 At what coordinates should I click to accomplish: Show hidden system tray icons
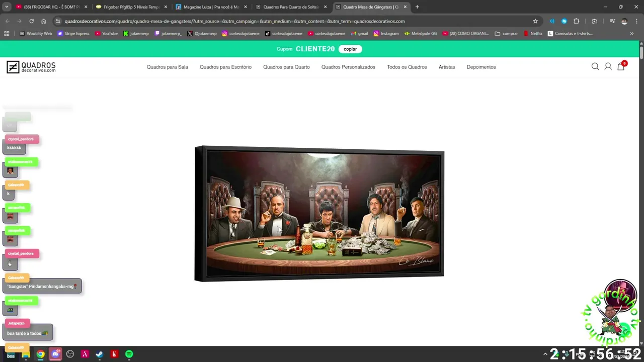pyautogui.click(x=545, y=354)
